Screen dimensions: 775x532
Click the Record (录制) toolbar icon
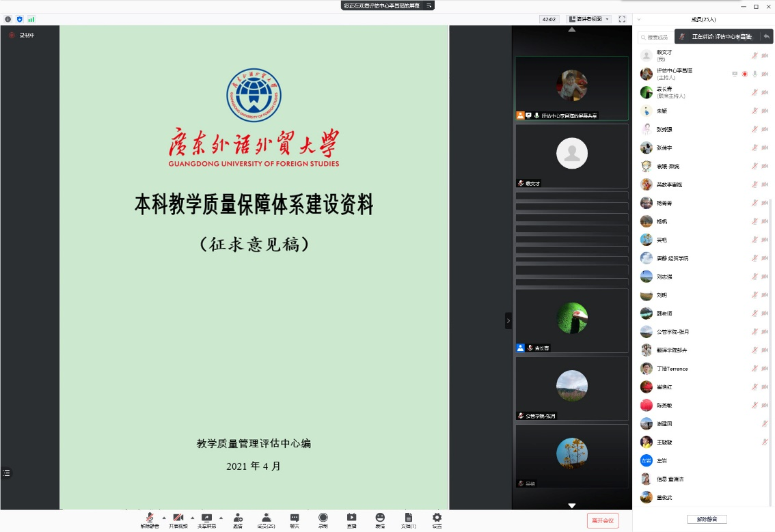323,519
